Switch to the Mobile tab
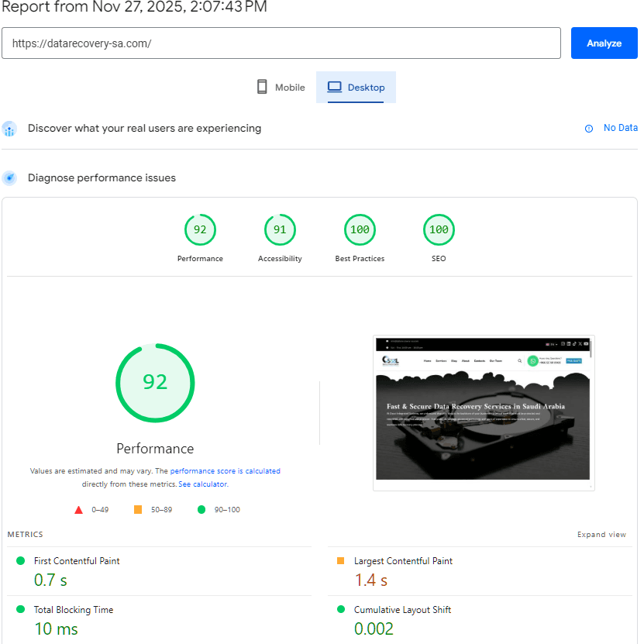 tap(281, 88)
